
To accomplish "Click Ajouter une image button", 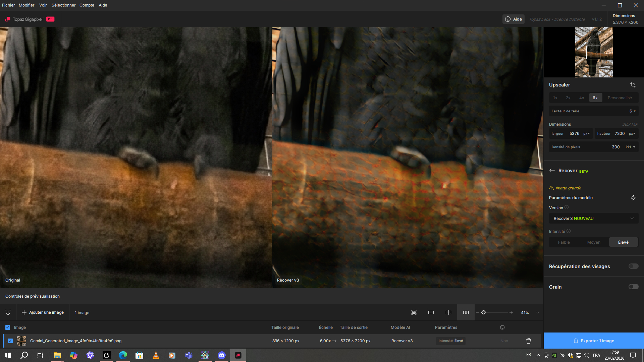I will click(x=43, y=312).
